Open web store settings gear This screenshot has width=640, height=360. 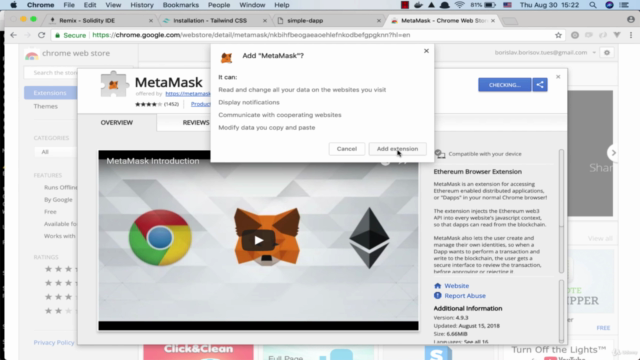pyautogui.click(x=607, y=52)
